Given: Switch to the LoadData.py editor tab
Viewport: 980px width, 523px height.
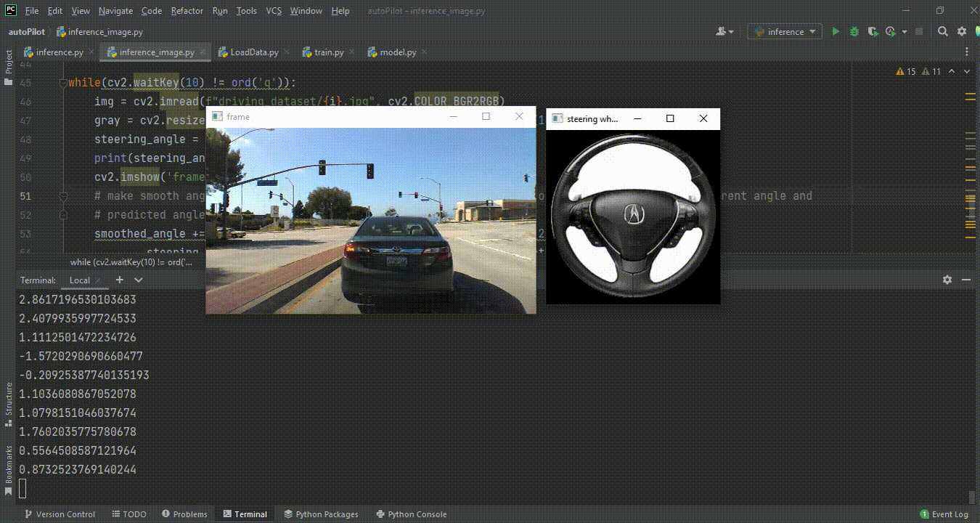Looking at the screenshot, I should (253, 52).
